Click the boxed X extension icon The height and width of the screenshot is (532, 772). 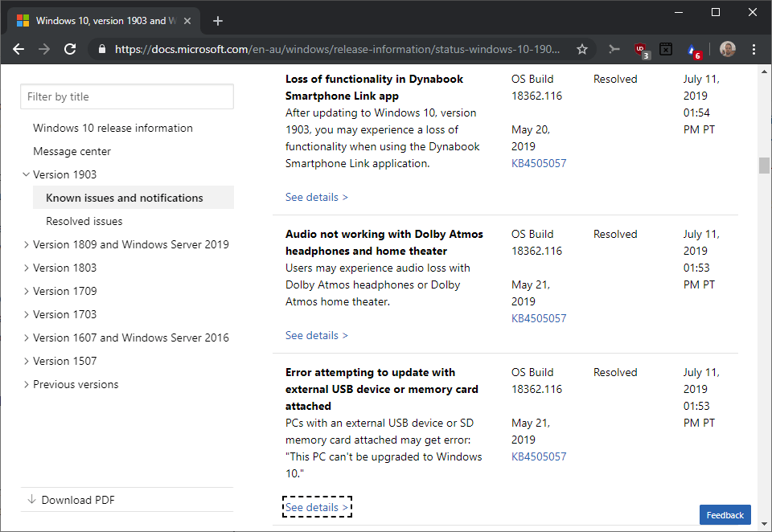pos(666,49)
